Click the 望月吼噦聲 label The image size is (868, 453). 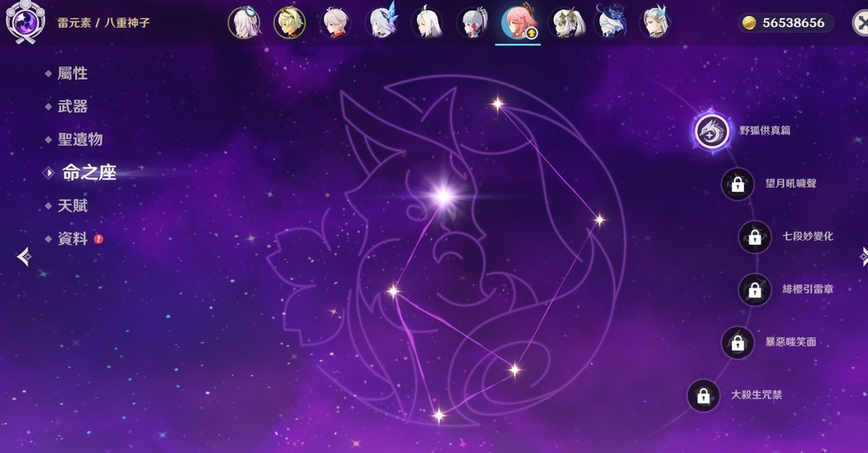[791, 184]
